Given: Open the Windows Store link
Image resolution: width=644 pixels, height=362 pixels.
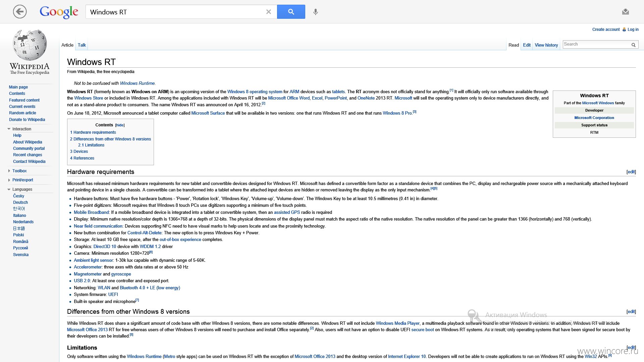Looking at the screenshot, I should click(89, 98).
